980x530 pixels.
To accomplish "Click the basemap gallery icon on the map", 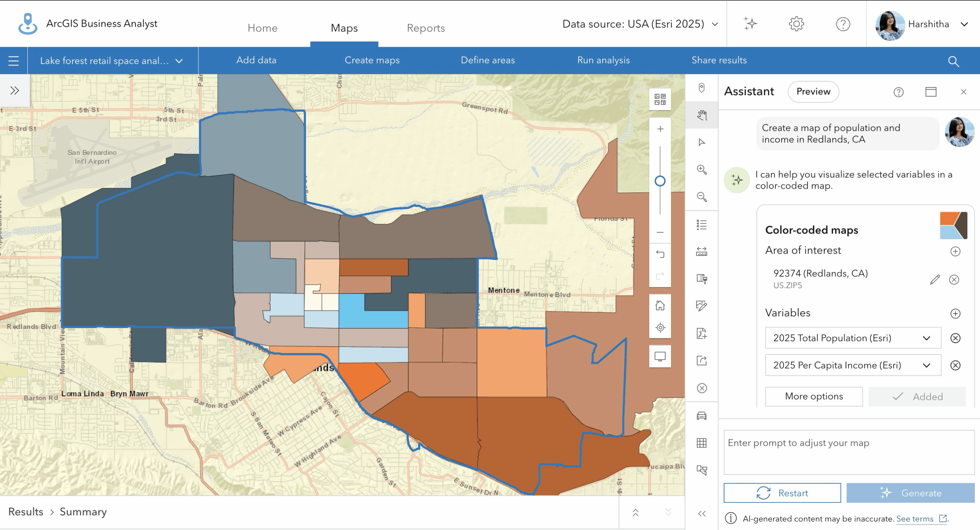I will tap(660, 99).
